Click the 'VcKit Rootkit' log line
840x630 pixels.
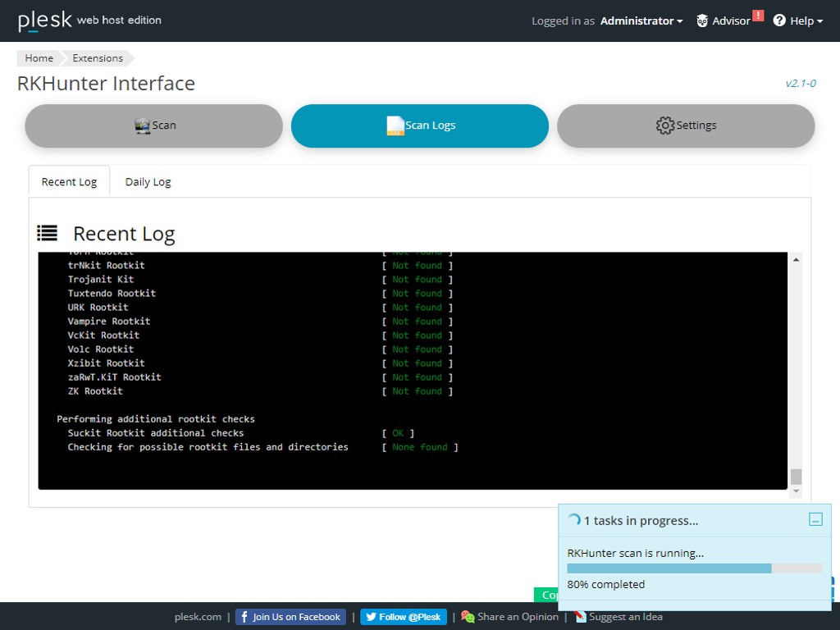pos(103,336)
